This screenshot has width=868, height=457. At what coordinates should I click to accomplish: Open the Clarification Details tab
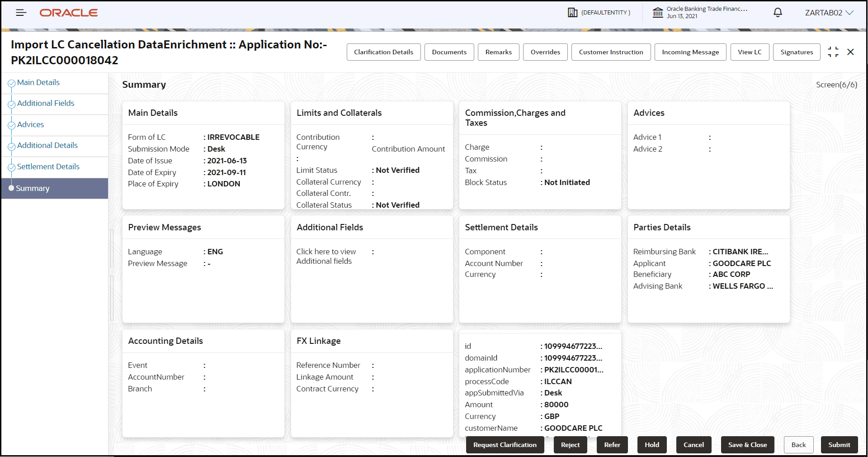383,52
